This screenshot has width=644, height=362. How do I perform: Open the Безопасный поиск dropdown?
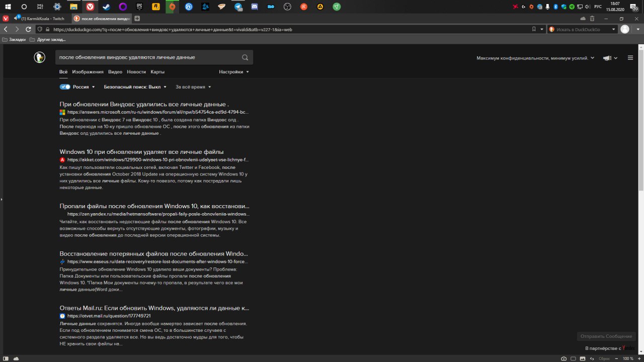pos(135,87)
